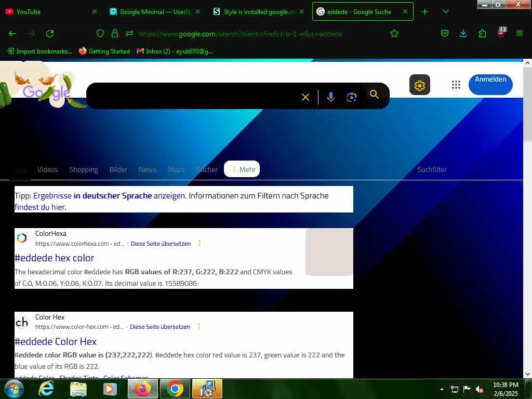Open the Windows Start button

14,389
